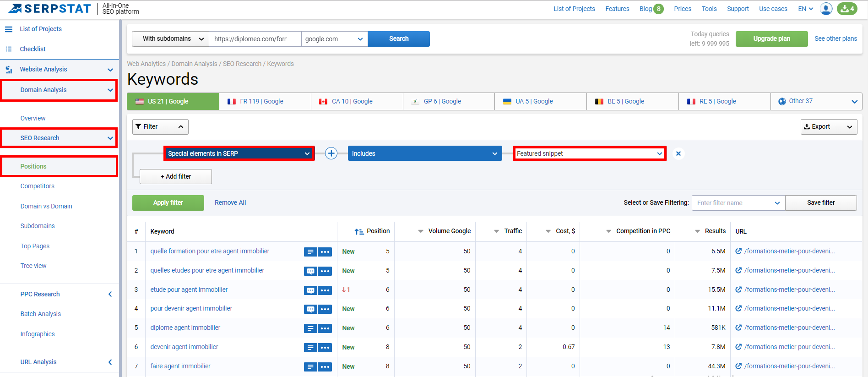Image resolution: width=868 pixels, height=377 pixels.
Task: Click the Serpstat logo
Action: (x=49, y=9)
